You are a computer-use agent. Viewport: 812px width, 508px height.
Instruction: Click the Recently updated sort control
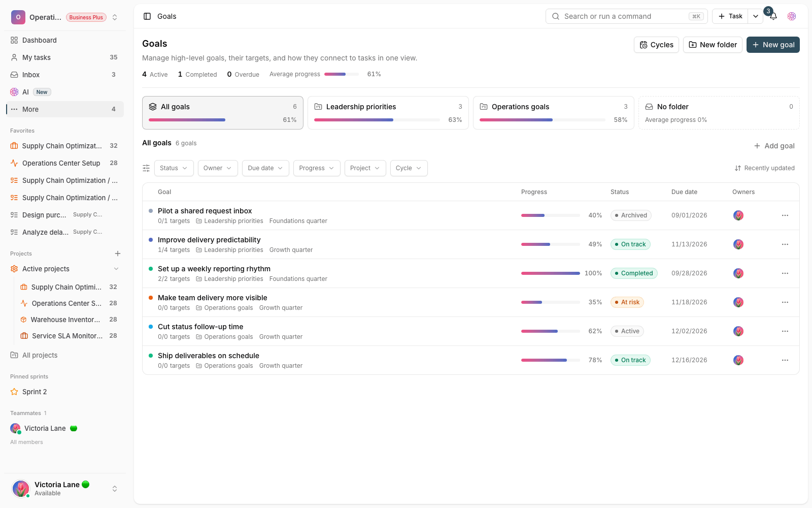[765, 168]
